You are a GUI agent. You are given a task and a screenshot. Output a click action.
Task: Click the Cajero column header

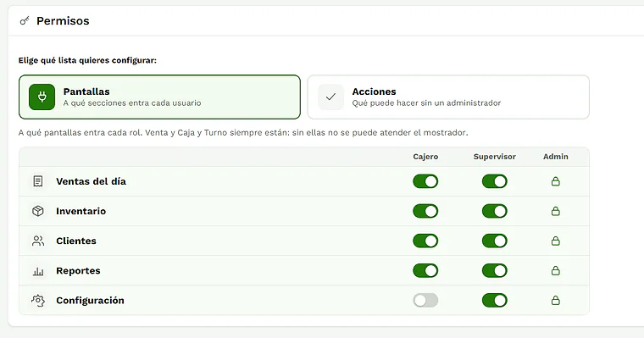click(425, 157)
